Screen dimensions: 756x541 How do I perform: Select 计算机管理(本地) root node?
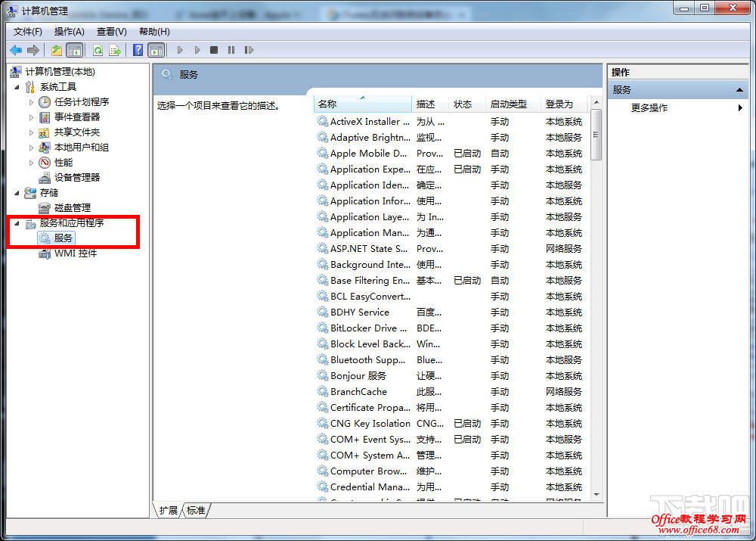tap(60, 72)
